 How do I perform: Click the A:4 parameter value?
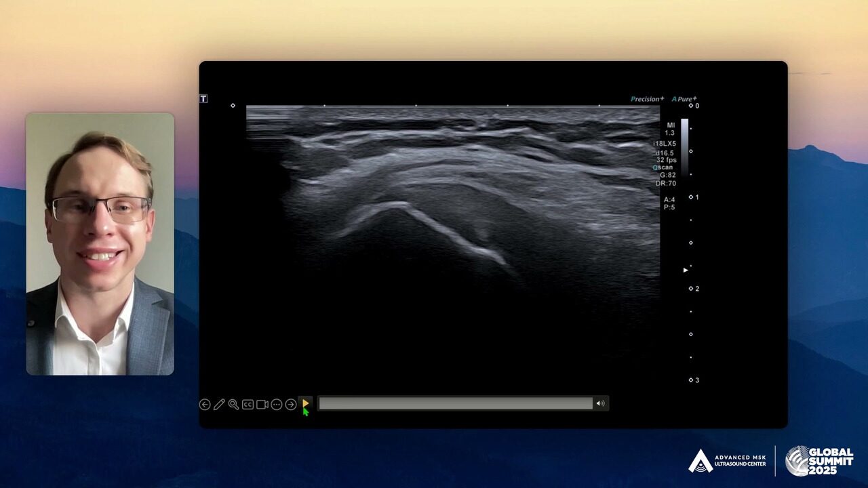(x=669, y=200)
